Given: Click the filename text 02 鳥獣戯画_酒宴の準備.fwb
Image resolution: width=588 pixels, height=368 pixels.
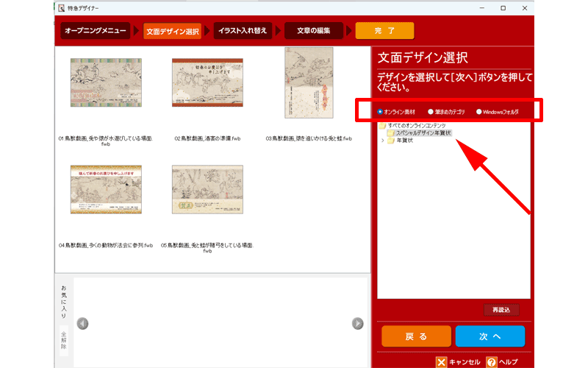Looking at the screenshot, I should point(207,138).
